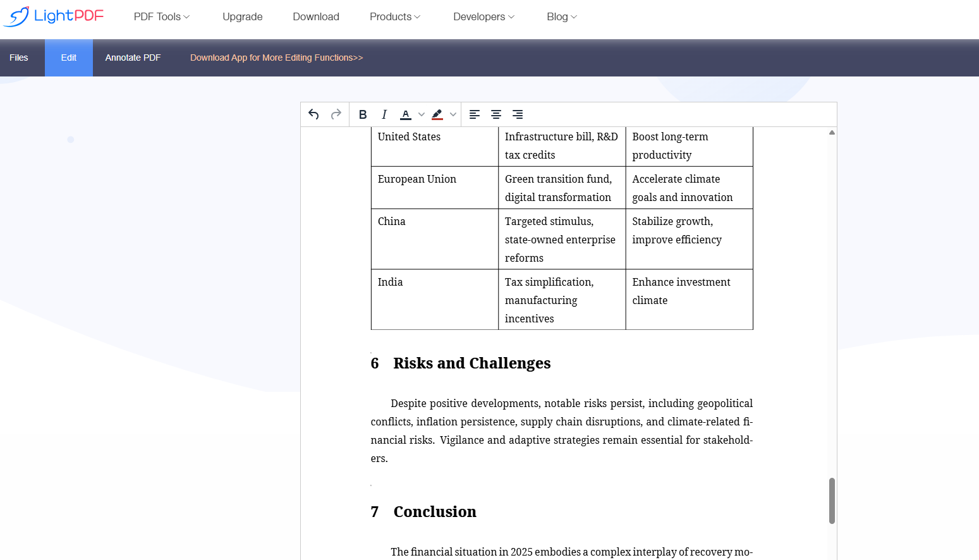The height and width of the screenshot is (560, 979).
Task: Align text left using the alignment icon
Action: (474, 114)
